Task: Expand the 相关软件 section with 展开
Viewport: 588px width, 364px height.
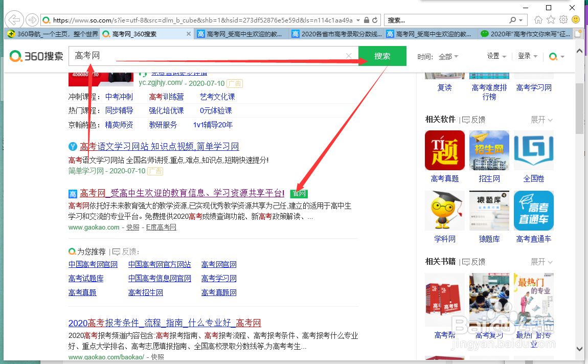Action: click(x=541, y=120)
